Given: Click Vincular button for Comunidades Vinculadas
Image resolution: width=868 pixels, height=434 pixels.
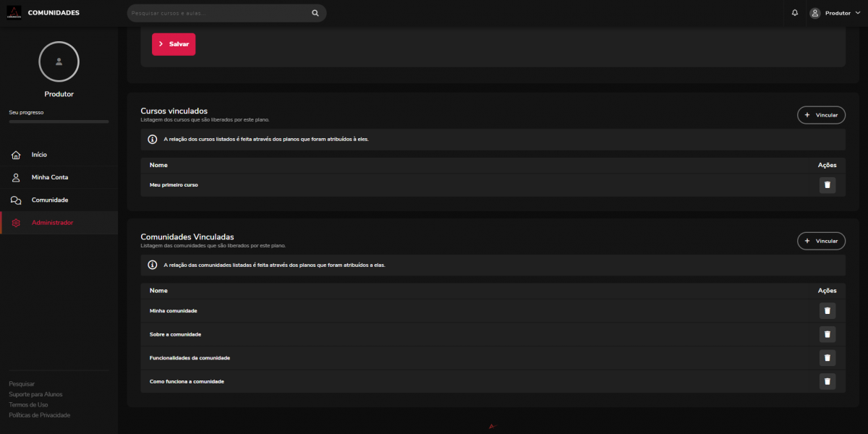Looking at the screenshot, I should click(821, 241).
